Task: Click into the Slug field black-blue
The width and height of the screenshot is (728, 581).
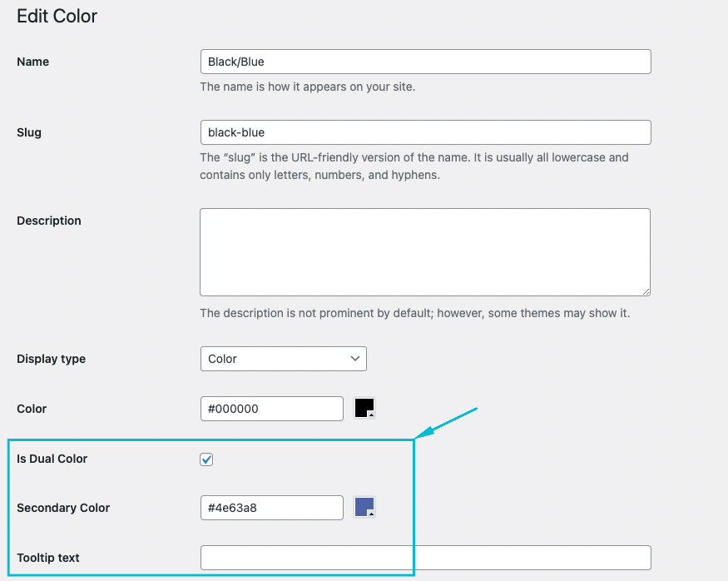Action: pyautogui.click(x=425, y=132)
